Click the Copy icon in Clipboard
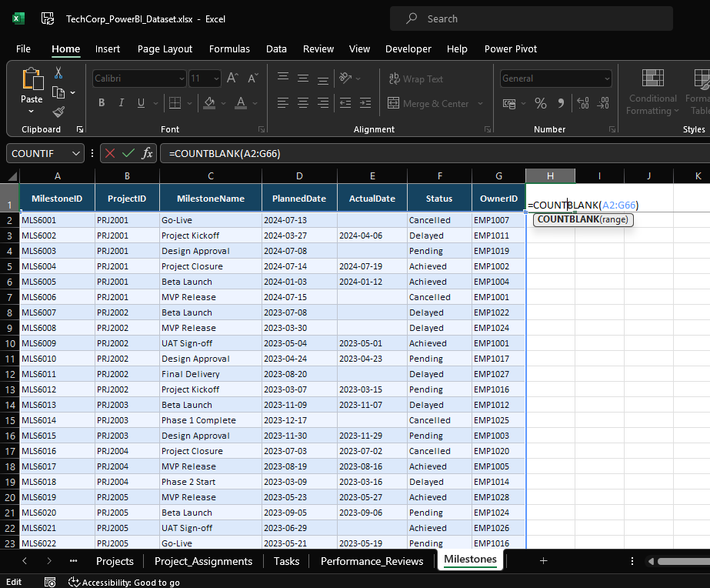This screenshot has height=588, width=710. pyautogui.click(x=58, y=92)
